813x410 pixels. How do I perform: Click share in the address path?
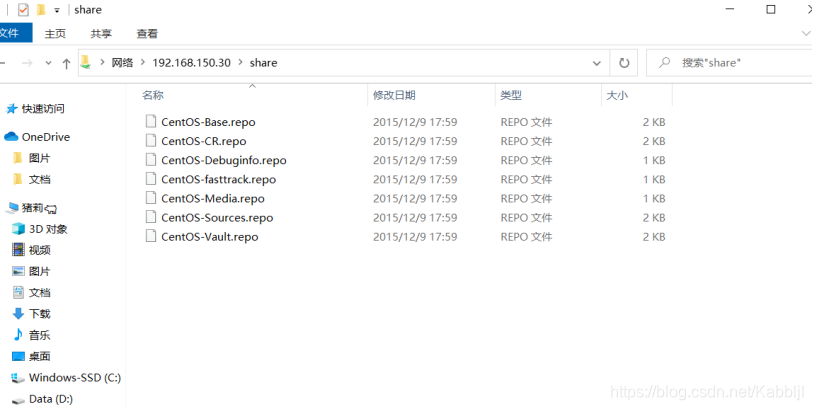263,63
